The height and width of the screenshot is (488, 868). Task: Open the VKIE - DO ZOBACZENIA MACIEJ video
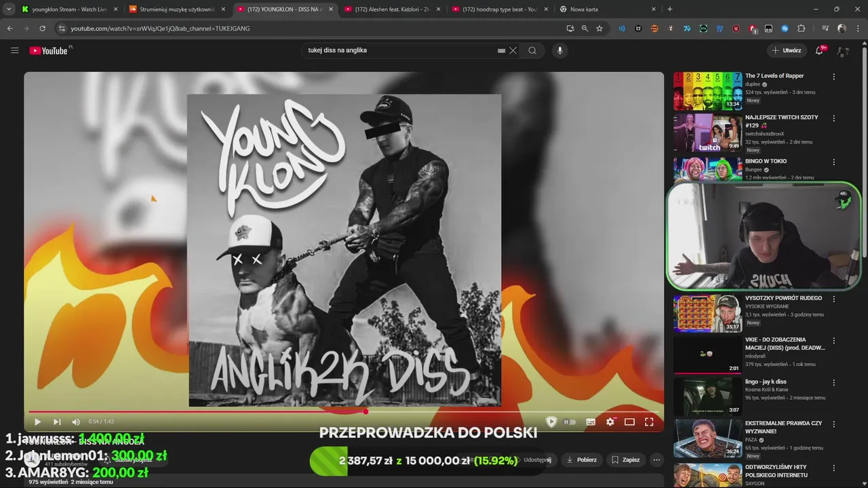coord(785,344)
